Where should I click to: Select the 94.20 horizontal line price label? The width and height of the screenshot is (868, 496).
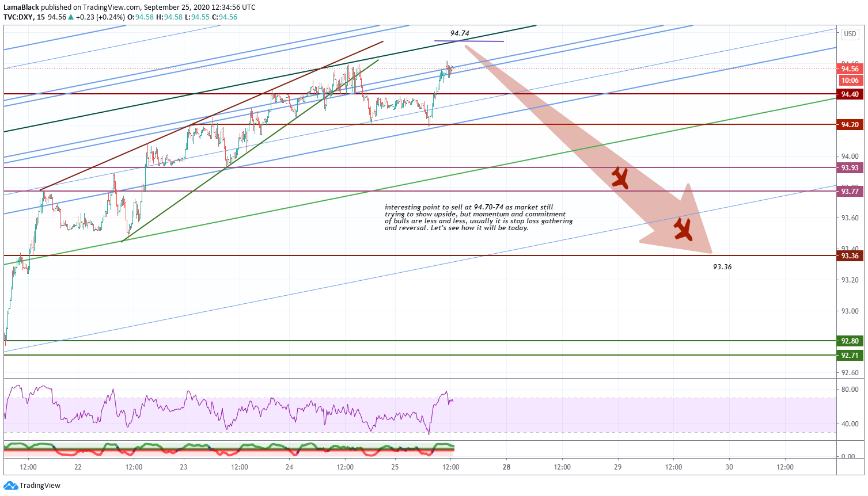click(850, 125)
